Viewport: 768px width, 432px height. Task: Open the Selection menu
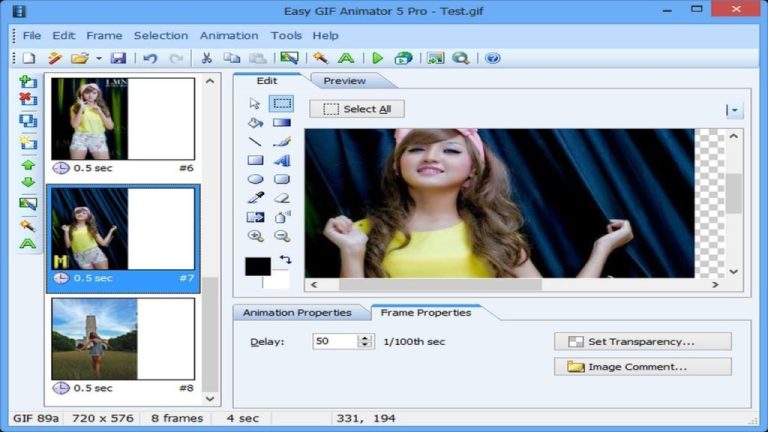[161, 36]
